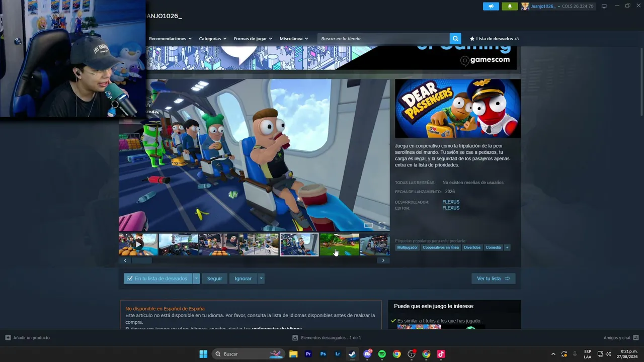Click the Divertidos tag
The height and width of the screenshot is (362, 644).
click(472, 247)
